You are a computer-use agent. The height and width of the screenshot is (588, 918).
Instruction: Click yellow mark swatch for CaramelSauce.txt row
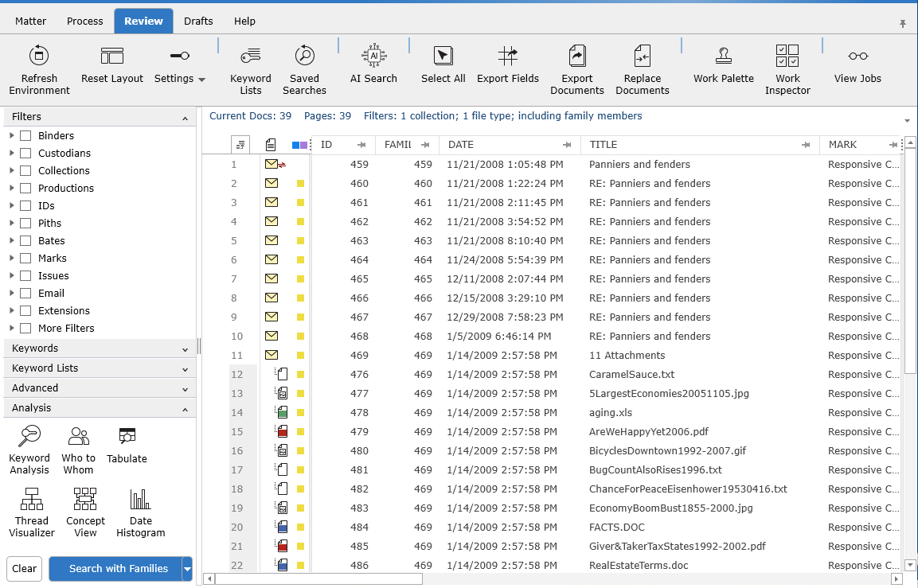[300, 375]
